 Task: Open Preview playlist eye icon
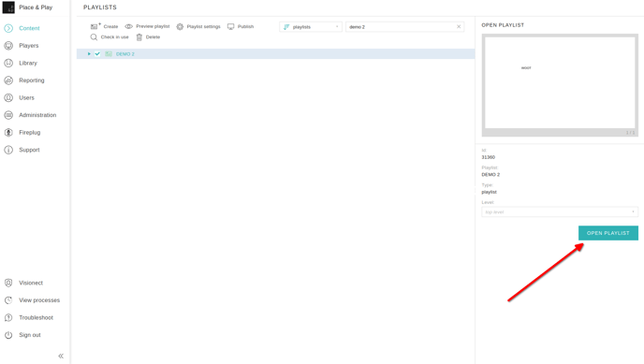tap(128, 26)
